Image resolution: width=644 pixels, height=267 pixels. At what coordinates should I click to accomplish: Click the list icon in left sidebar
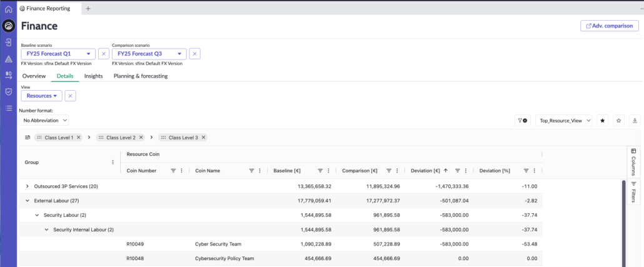(8, 108)
